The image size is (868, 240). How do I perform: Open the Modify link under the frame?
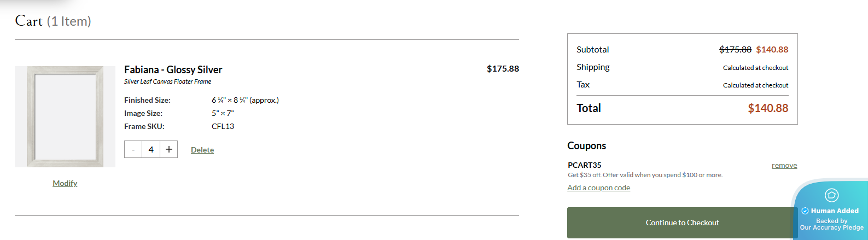tap(65, 183)
